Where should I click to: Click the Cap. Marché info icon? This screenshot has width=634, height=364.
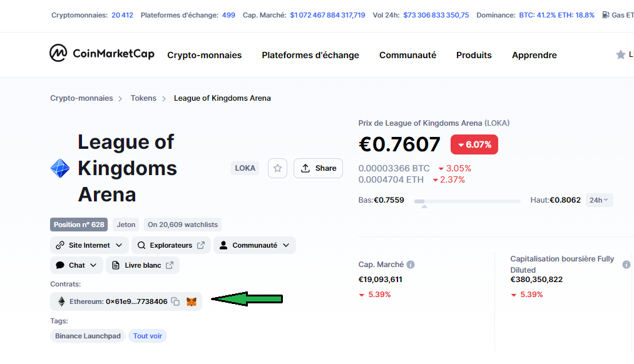[411, 265]
